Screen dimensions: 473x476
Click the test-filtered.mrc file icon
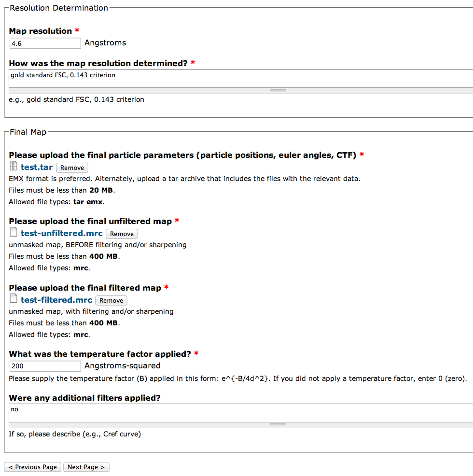click(13, 300)
